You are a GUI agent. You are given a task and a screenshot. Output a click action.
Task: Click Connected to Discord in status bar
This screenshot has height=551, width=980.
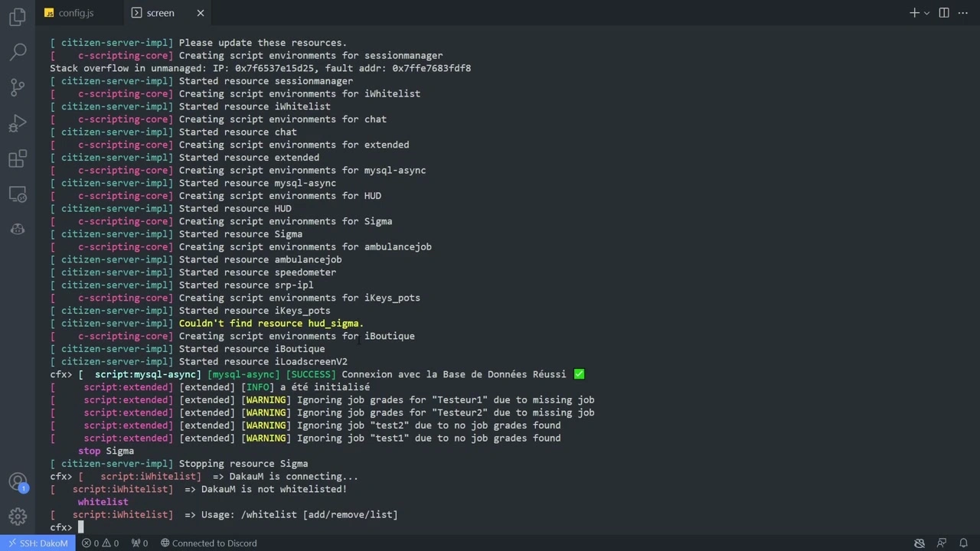[208, 543]
